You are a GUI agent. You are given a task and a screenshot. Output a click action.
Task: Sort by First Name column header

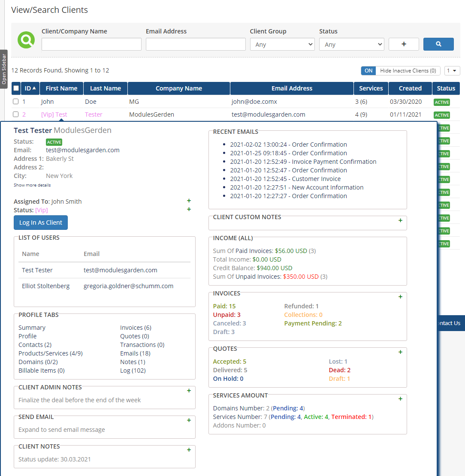(61, 88)
